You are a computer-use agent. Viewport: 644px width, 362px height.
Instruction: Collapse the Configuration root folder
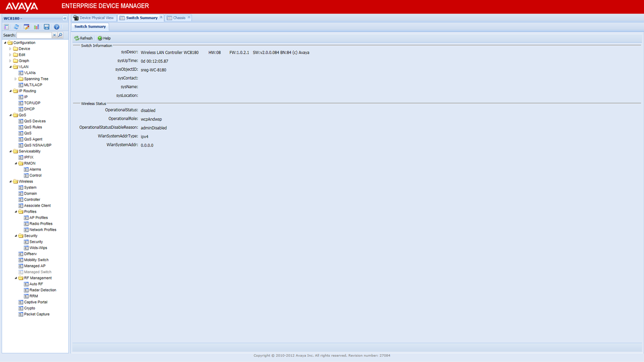[x=5, y=43]
